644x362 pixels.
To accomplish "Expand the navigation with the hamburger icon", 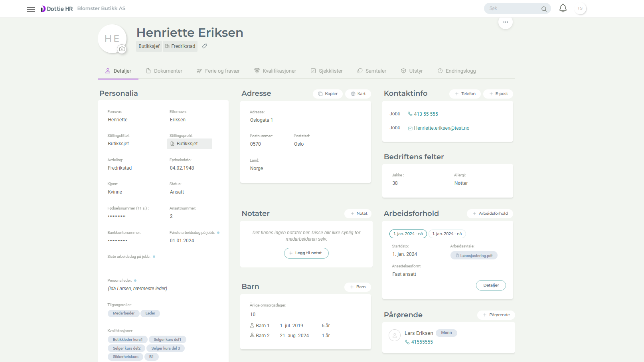I will pyautogui.click(x=31, y=8).
